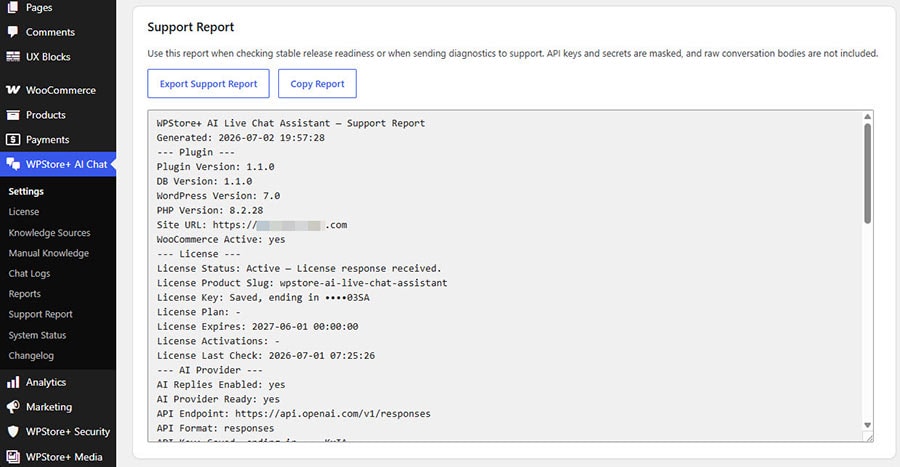Open System Status submenu page
The height and width of the screenshot is (467, 900).
(x=37, y=335)
